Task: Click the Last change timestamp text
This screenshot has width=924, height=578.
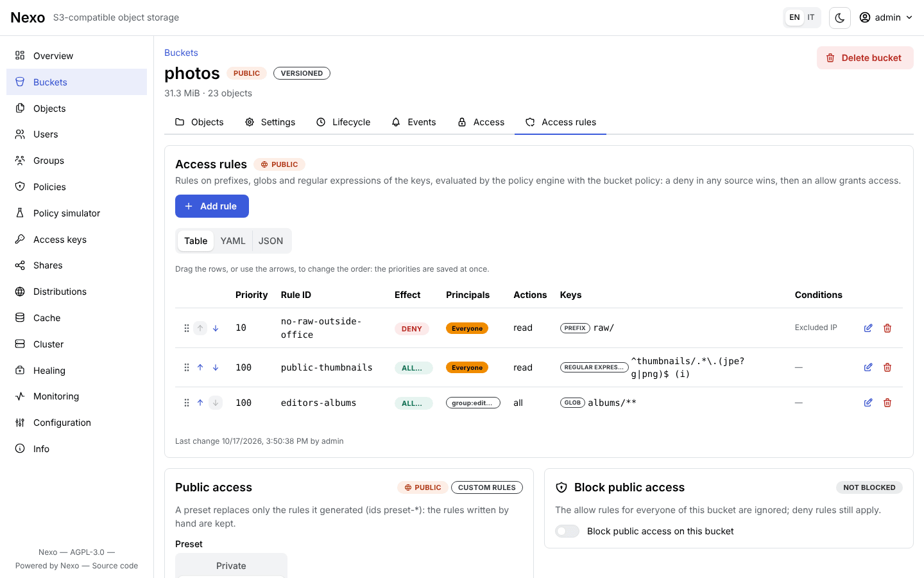Action: [259, 441]
